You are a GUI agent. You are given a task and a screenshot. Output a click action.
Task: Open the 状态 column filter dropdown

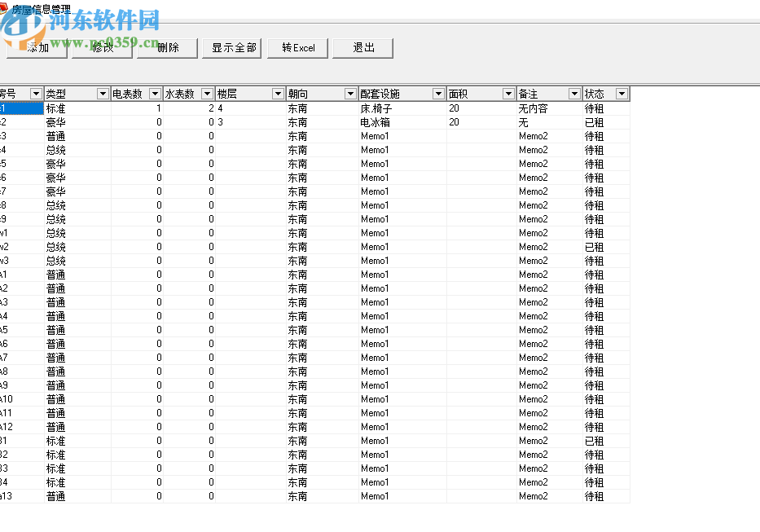(x=622, y=94)
